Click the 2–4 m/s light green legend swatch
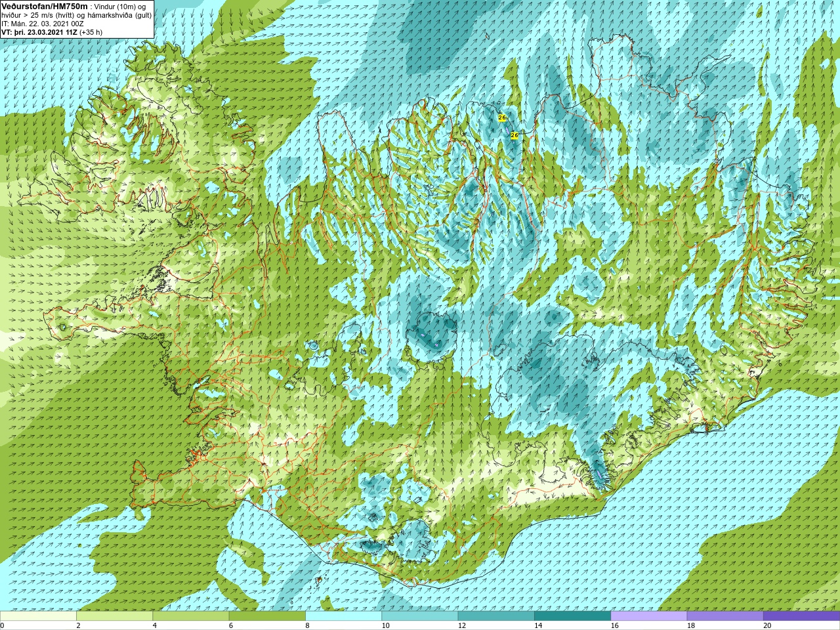 114,616
